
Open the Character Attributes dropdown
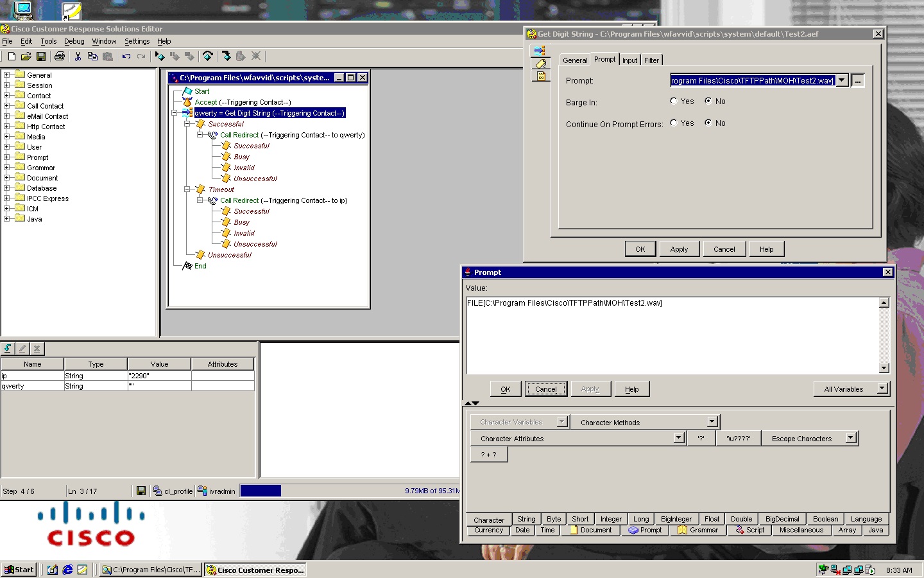pos(680,438)
